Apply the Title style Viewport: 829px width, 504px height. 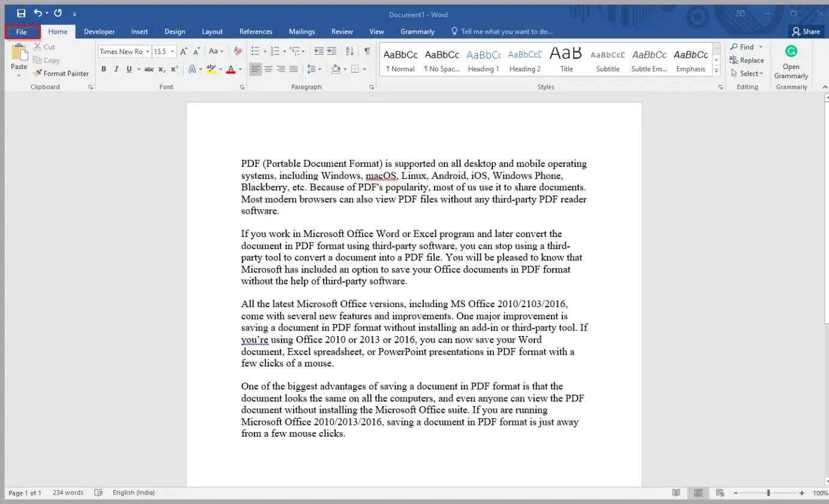pos(566,60)
